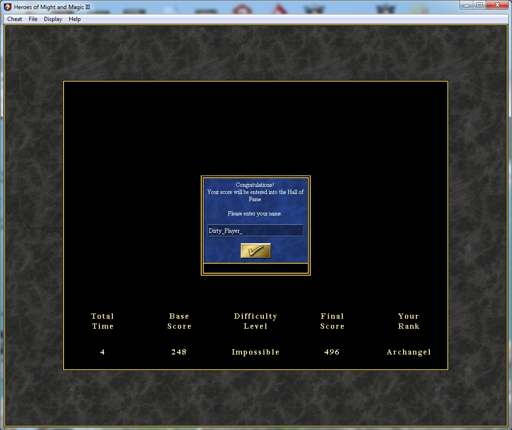Maximize the game window
The height and width of the screenshot is (430, 512).
pos(479,5)
